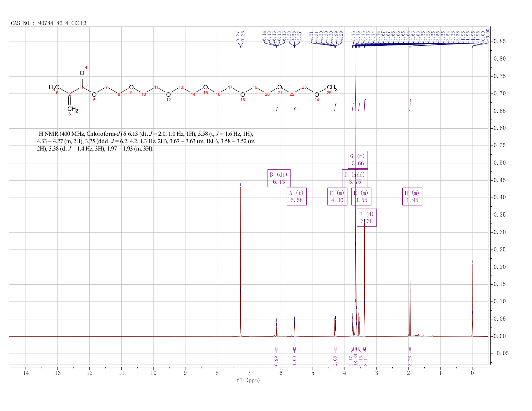Select the A (t) 5.58 multiplet box

[297, 197]
